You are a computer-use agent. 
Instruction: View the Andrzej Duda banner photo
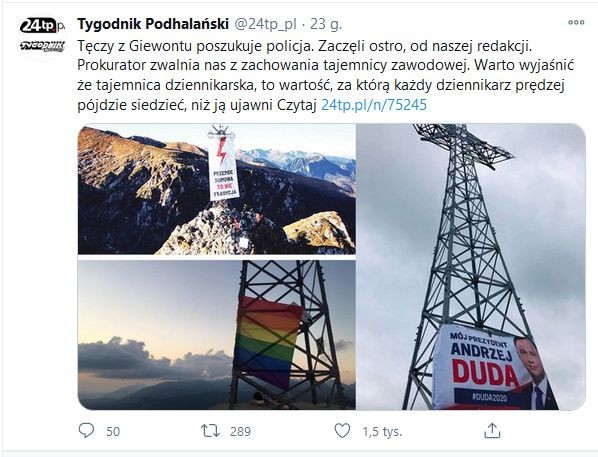(471, 267)
